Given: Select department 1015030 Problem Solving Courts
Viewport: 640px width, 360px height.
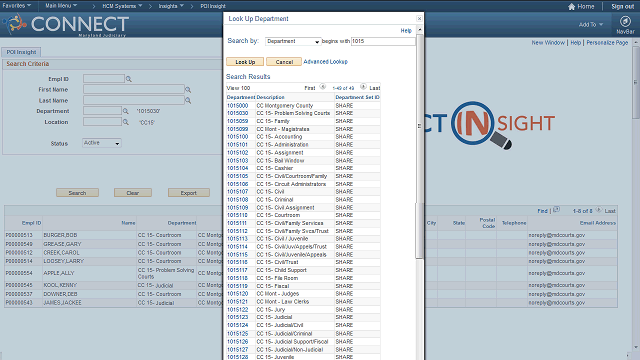Looking at the screenshot, I should (238, 113).
